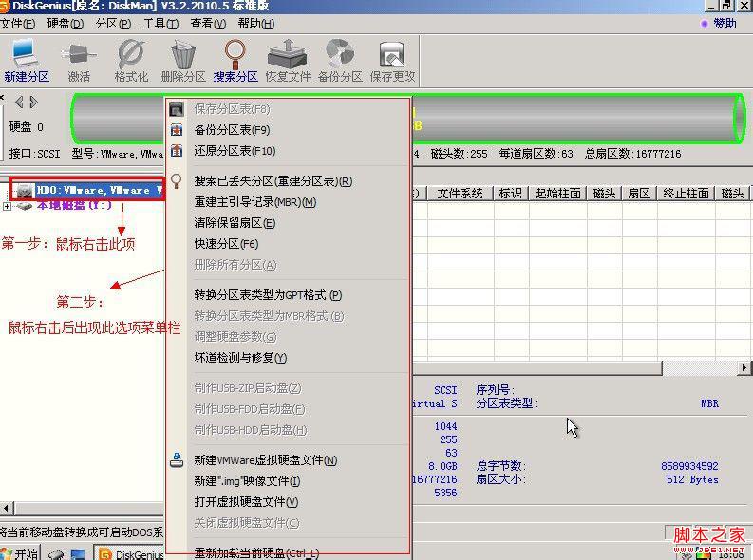The width and height of the screenshot is (753, 560).
Task: Click the 还原分区表 icon in the context menu
Action: click(177, 150)
